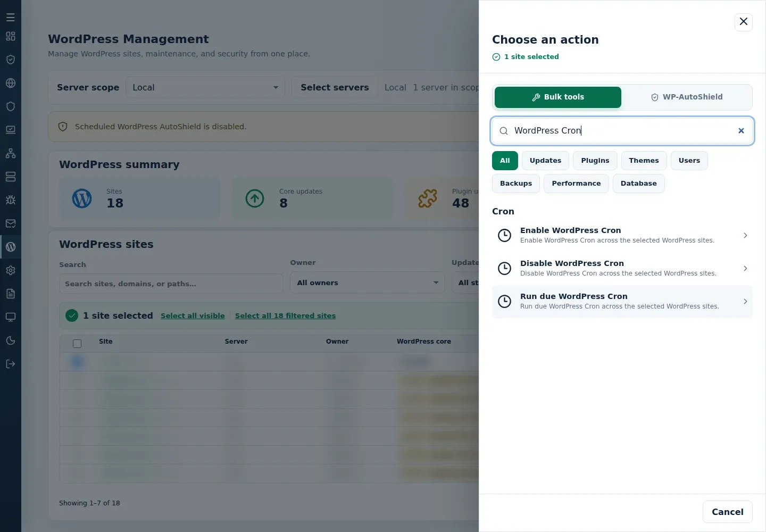Open the bug icon in sidebar
Viewport: 766px width, 532px height.
tap(11, 200)
